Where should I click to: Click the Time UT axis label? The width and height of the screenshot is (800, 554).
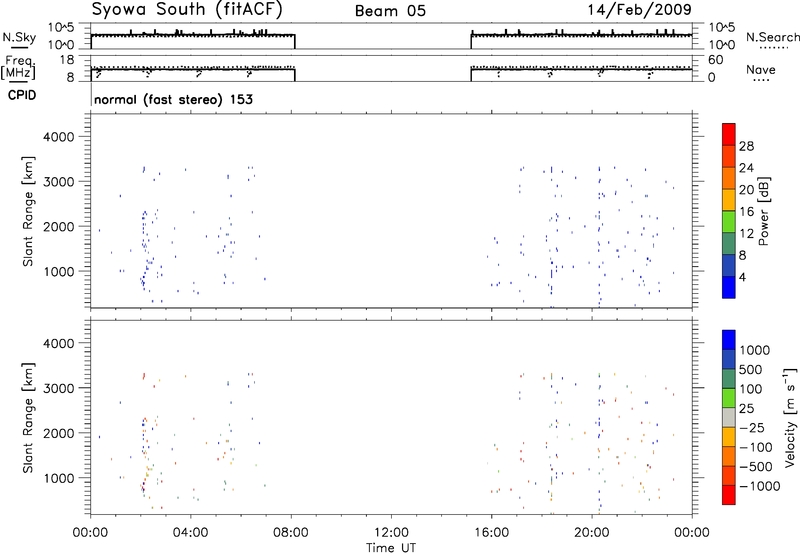[391, 548]
